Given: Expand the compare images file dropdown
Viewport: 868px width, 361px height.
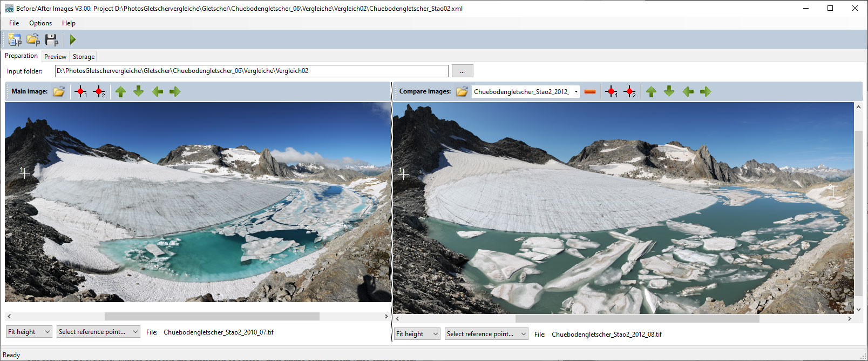Looking at the screenshot, I should click(x=576, y=91).
